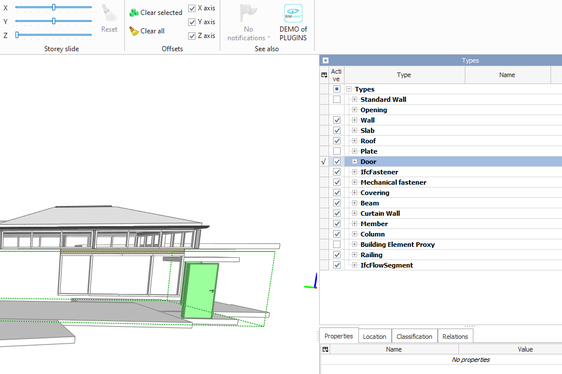Viewport: 562px width, 374px height.
Task: Uncheck the IfcFlowSegment active checkbox
Action: [337, 265]
